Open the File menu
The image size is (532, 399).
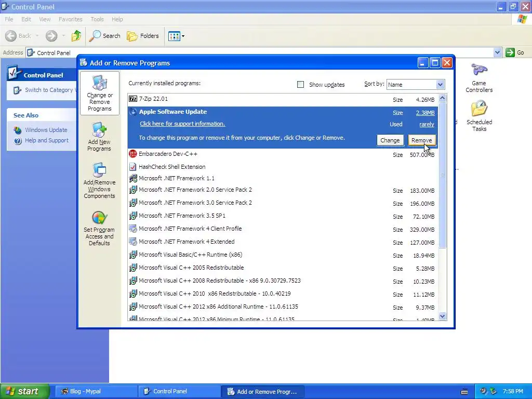click(x=9, y=19)
